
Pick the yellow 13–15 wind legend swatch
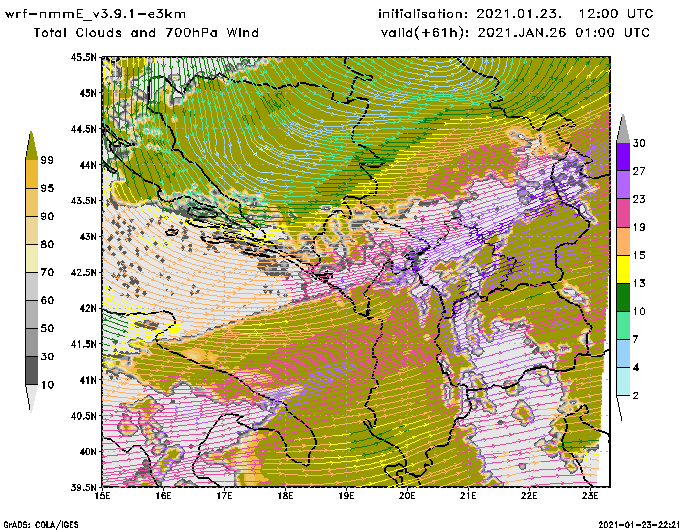(623, 269)
